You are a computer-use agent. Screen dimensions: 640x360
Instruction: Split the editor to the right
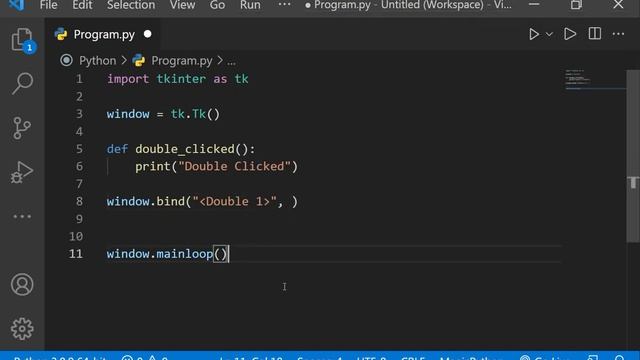tap(595, 34)
